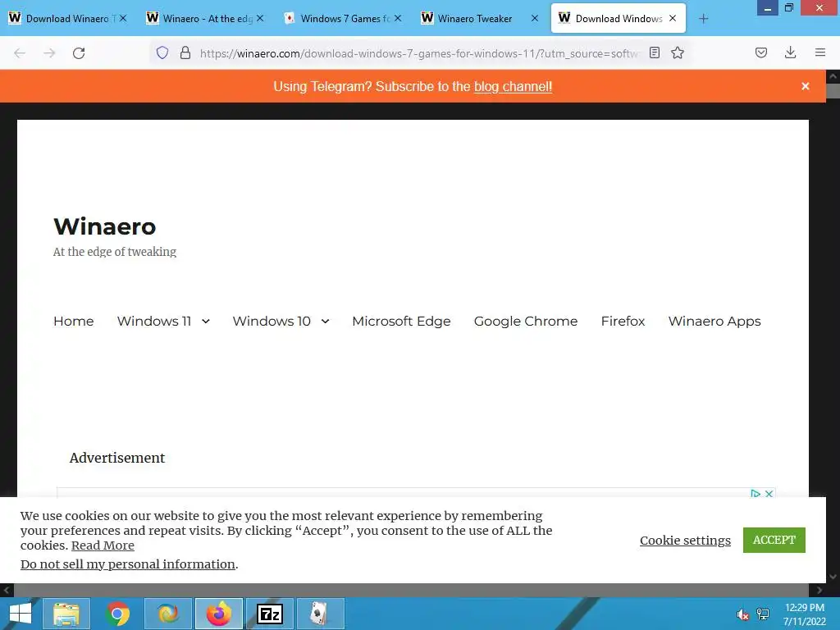The width and height of the screenshot is (840, 630).
Task: Open the Windows Start button
Action: [x=21, y=614]
